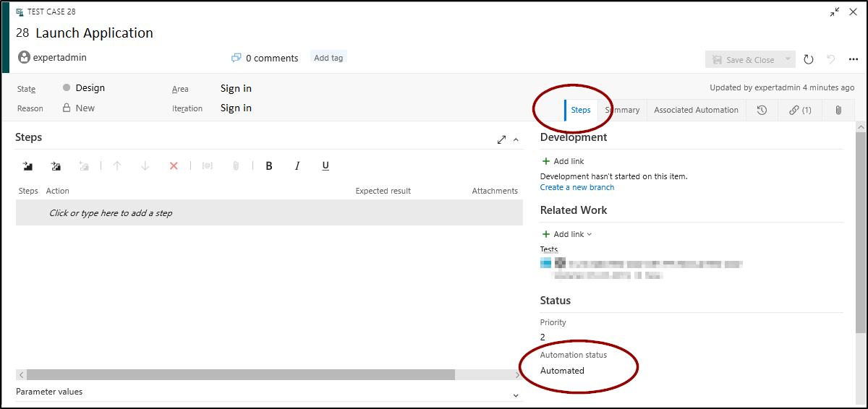Click the Add tag button

pyautogui.click(x=328, y=58)
